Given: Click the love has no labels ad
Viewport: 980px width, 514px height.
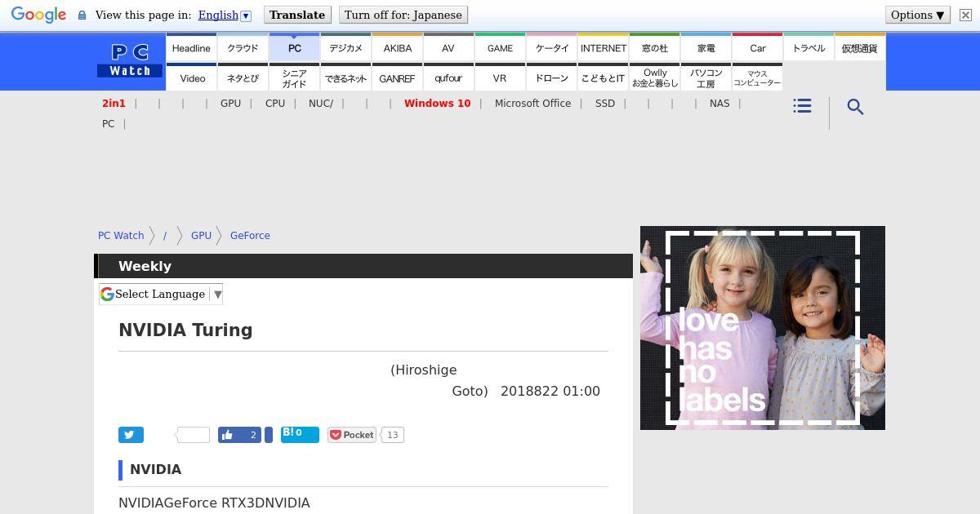Looking at the screenshot, I should (x=763, y=328).
